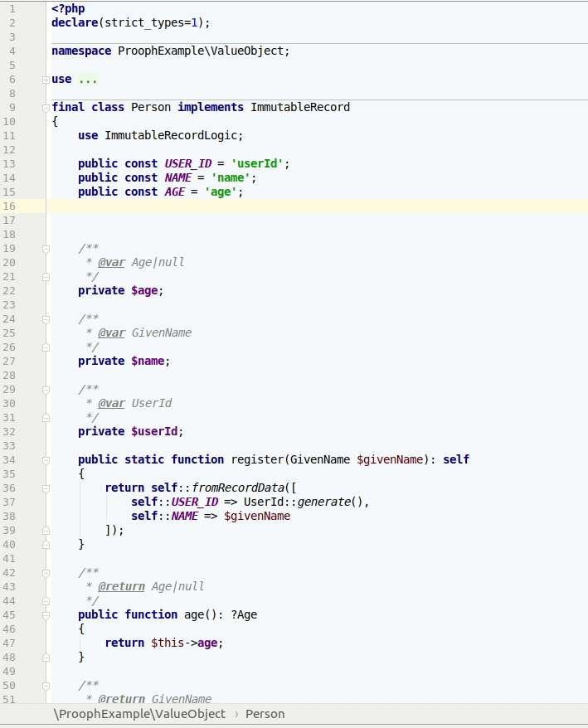Collapse the doc comment fold marker on line 24
Image resolution: width=588 pixels, height=728 pixels.
pyautogui.click(x=46, y=320)
